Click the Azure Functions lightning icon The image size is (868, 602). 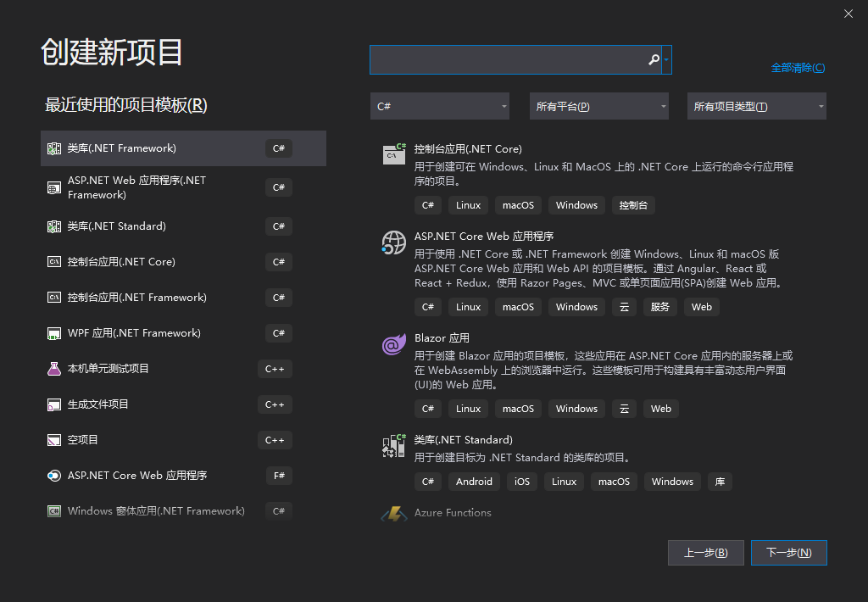393,514
